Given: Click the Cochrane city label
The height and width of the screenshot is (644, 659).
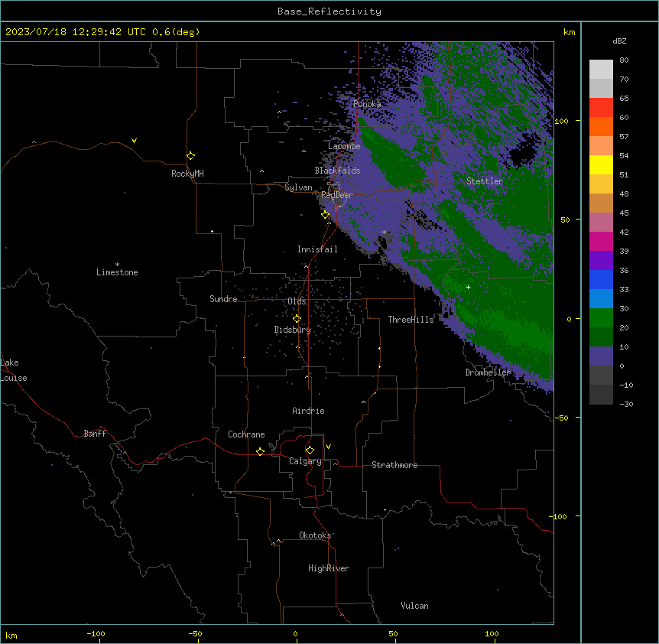Looking at the screenshot, I should (246, 434).
